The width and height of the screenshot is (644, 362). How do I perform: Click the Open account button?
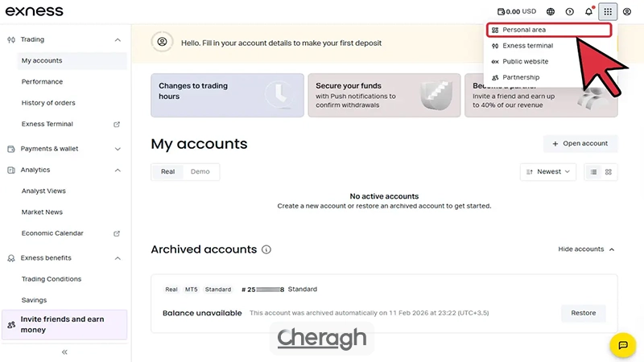(x=580, y=144)
